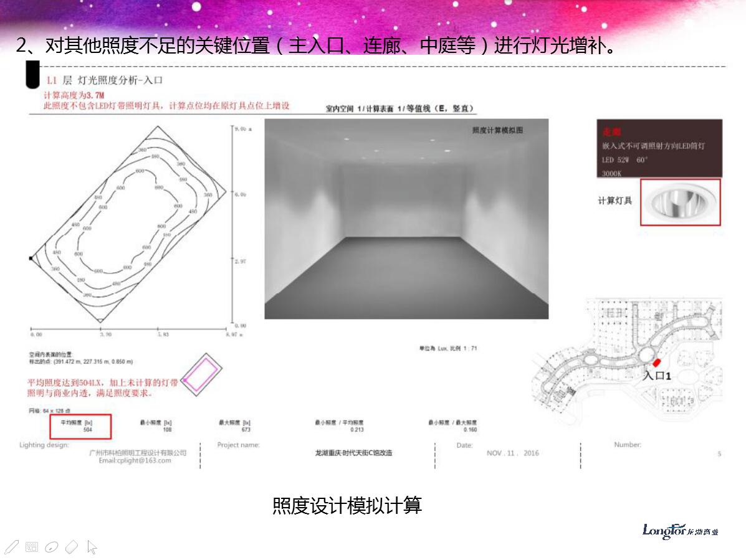Click the '照度设计模拟计算' caption text
This screenshot has height=560, width=746.
(x=347, y=505)
